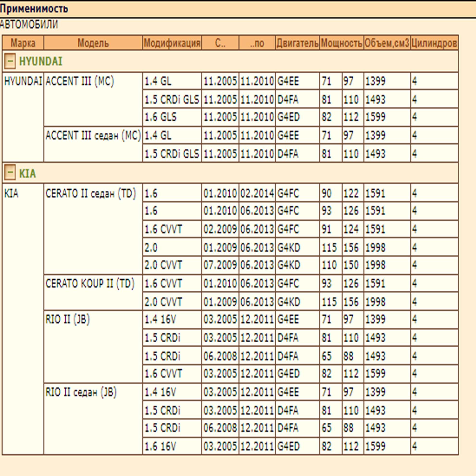Click the АВТОМОБИЛИ label

click(29, 24)
